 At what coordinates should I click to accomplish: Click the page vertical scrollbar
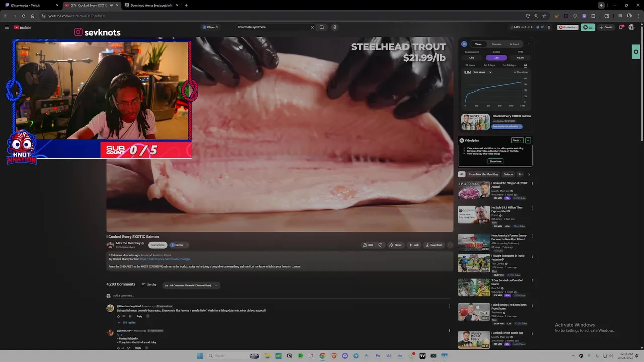[641, 83]
